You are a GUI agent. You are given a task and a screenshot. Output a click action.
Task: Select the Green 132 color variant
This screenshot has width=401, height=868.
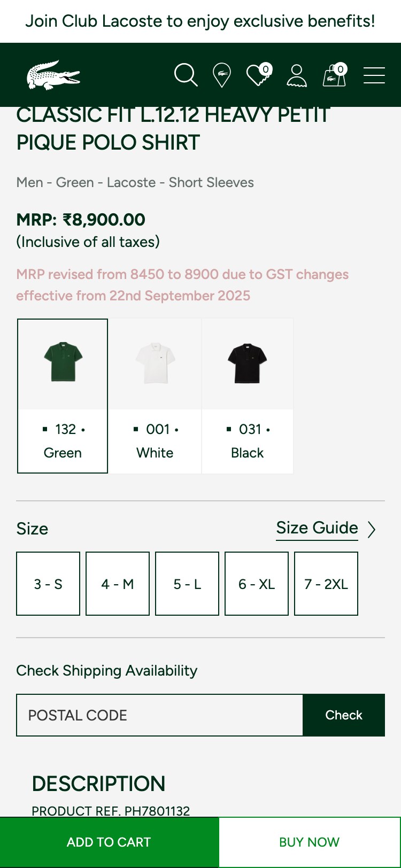pos(63,396)
